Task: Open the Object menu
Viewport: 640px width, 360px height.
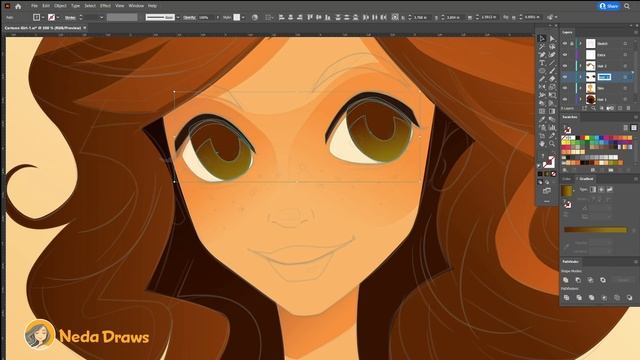Action: point(60,6)
